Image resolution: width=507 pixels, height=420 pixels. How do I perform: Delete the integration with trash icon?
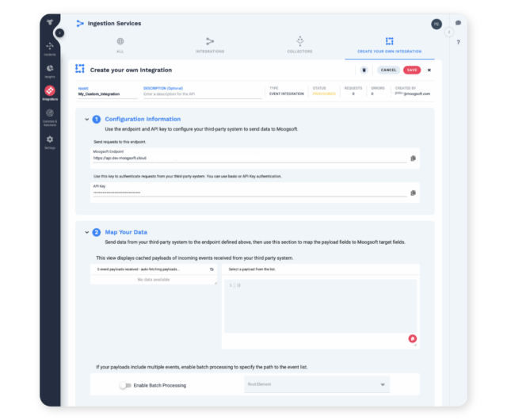(364, 70)
